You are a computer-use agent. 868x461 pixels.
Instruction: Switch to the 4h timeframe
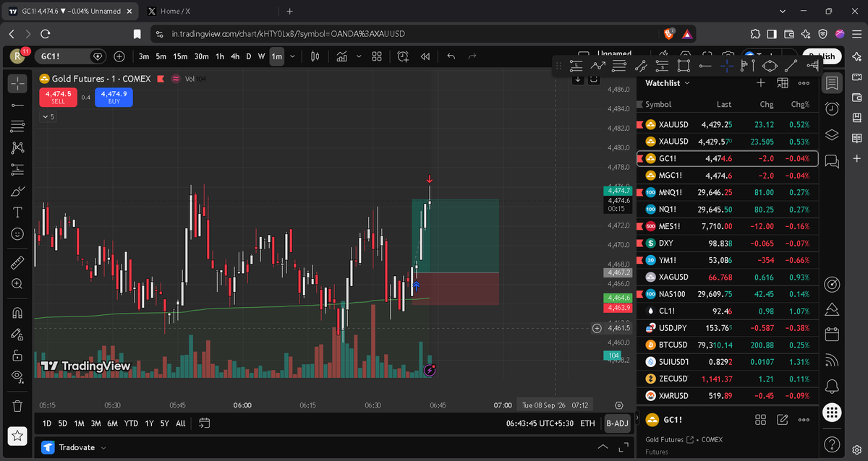pos(235,56)
